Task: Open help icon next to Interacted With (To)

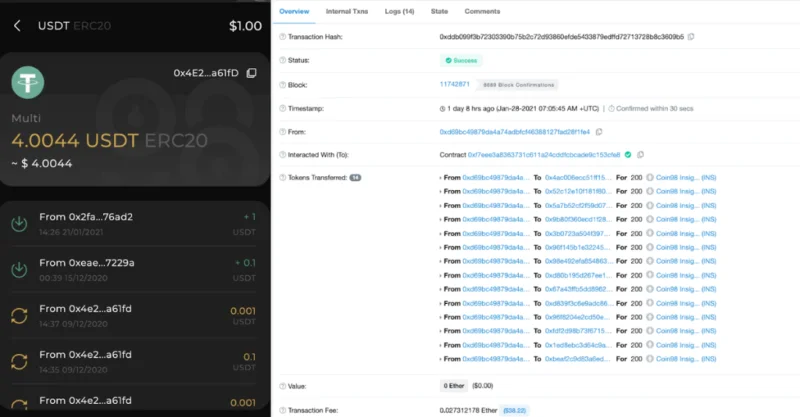Action: tap(283, 155)
